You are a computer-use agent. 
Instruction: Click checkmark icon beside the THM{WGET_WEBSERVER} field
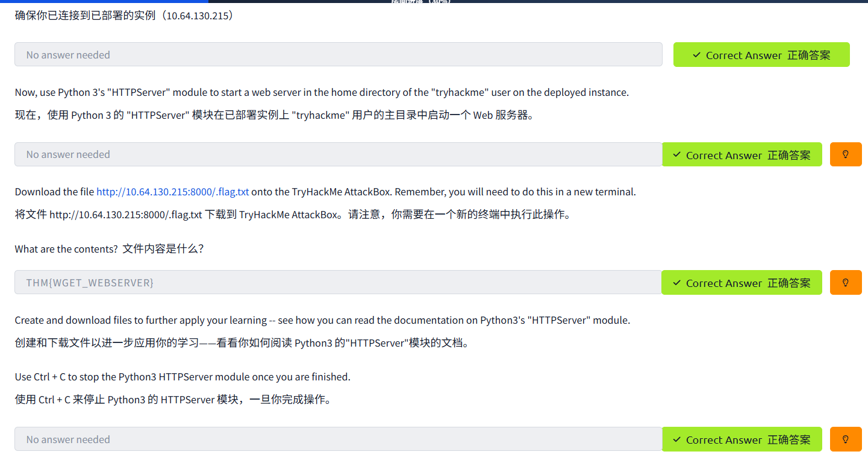point(676,283)
